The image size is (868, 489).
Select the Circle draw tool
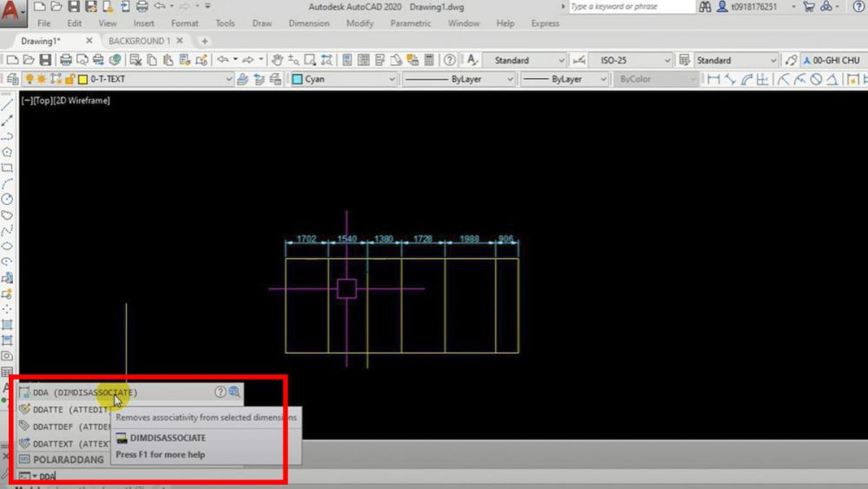pos(7,200)
